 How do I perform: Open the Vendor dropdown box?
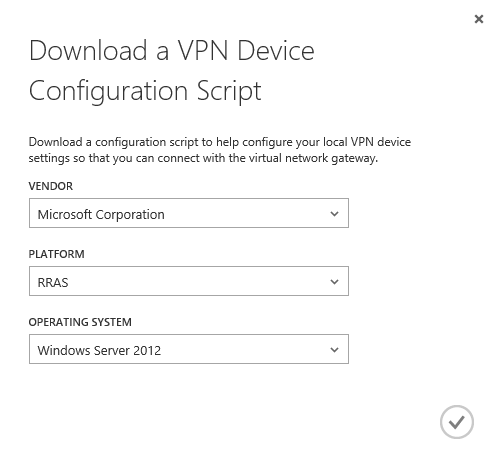[x=189, y=213]
